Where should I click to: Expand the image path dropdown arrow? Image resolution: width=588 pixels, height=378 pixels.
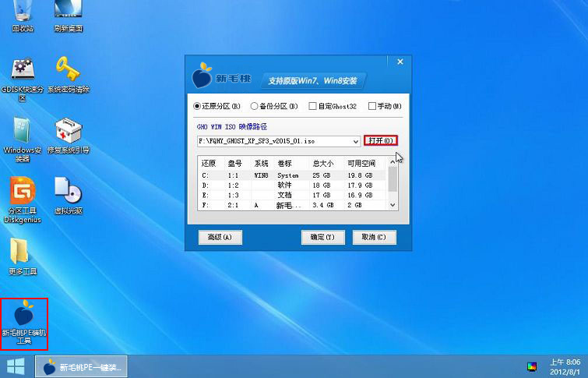point(355,142)
